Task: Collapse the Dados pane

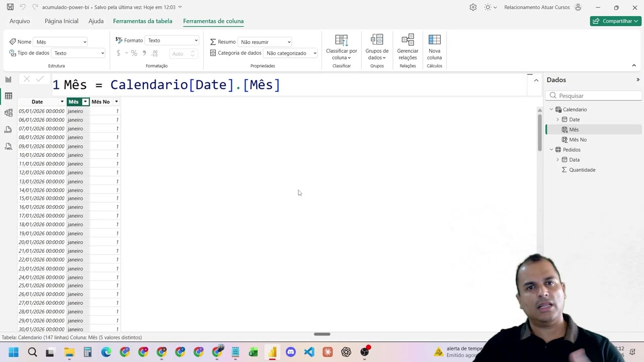Action: 638,79
